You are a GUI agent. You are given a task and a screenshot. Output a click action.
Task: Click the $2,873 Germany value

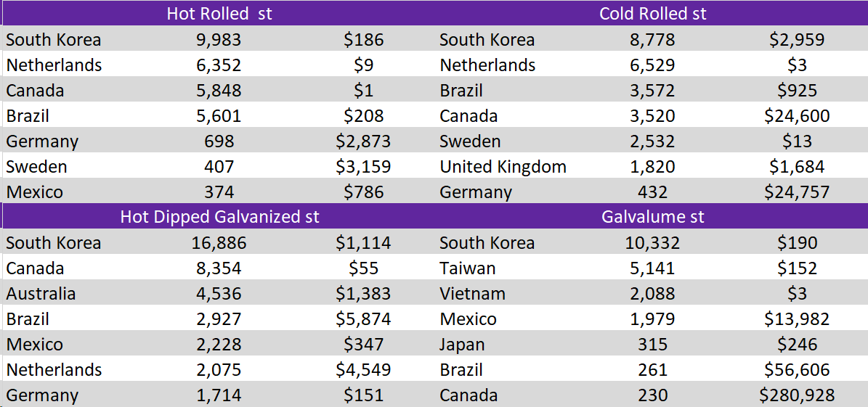363,141
